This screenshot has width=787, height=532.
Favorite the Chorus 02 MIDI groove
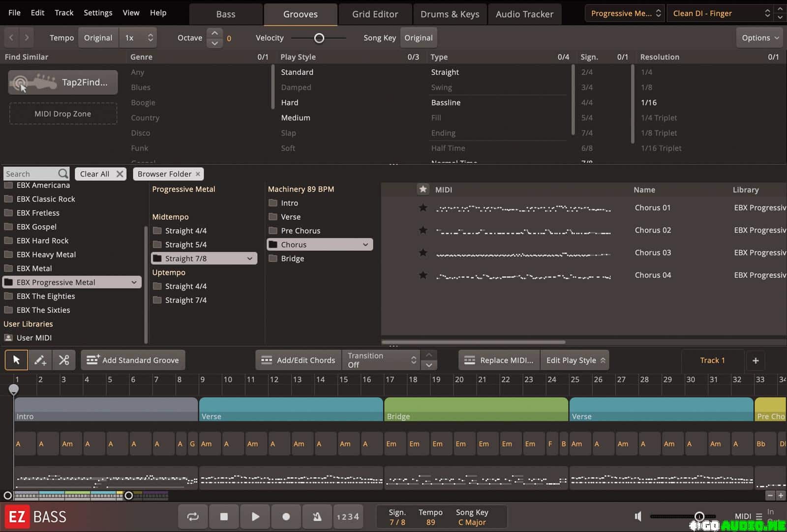click(423, 230)
